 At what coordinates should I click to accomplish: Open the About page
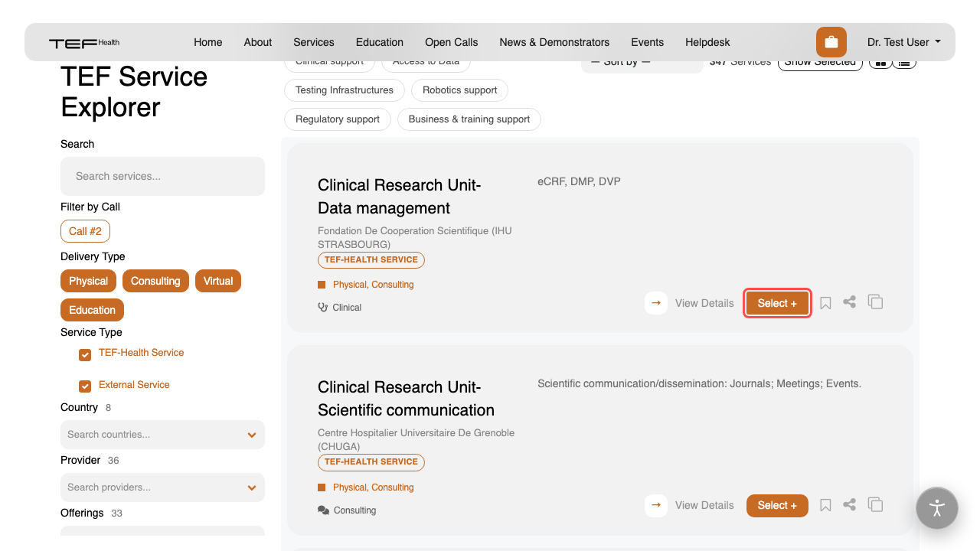click(x=258, y=42)
